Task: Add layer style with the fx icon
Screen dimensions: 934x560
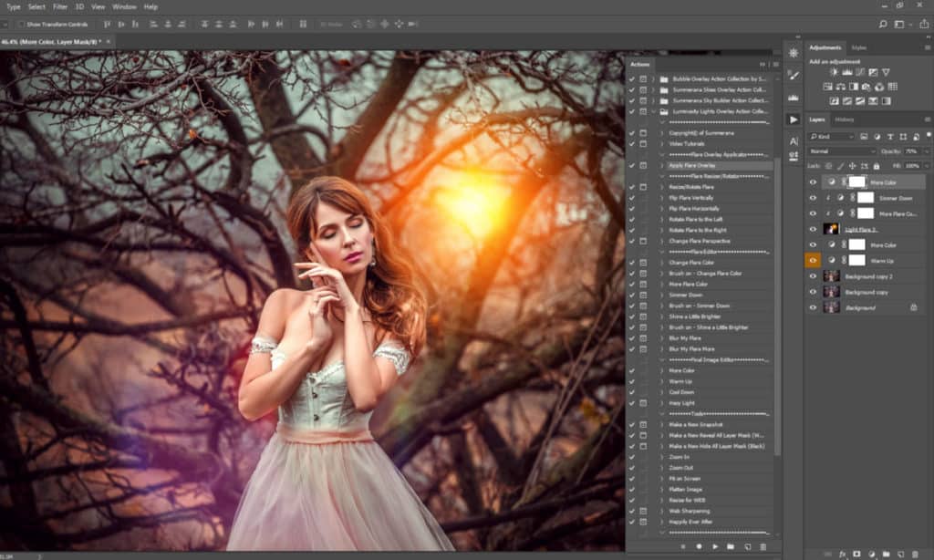Action: (842, 554)
